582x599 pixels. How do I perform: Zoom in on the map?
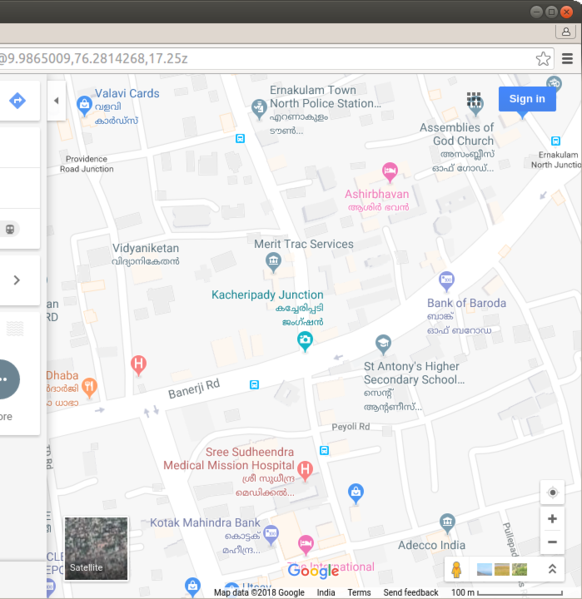[x=552, y=519]
